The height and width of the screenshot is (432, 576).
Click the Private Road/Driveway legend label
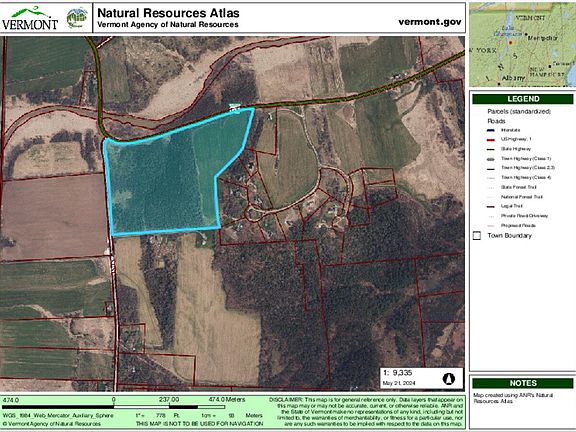tap(524, 216)
